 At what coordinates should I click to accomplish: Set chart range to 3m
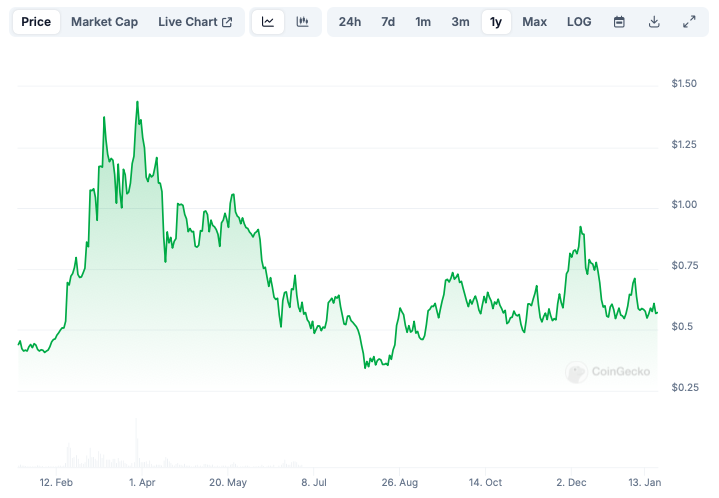click(x=460, y=22)
